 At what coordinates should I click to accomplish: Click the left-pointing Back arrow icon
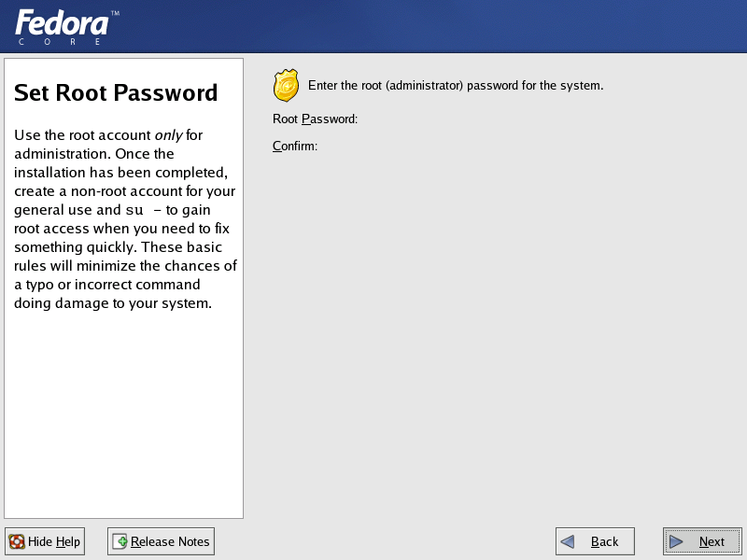pyautogui.click(x=568, y=541)
